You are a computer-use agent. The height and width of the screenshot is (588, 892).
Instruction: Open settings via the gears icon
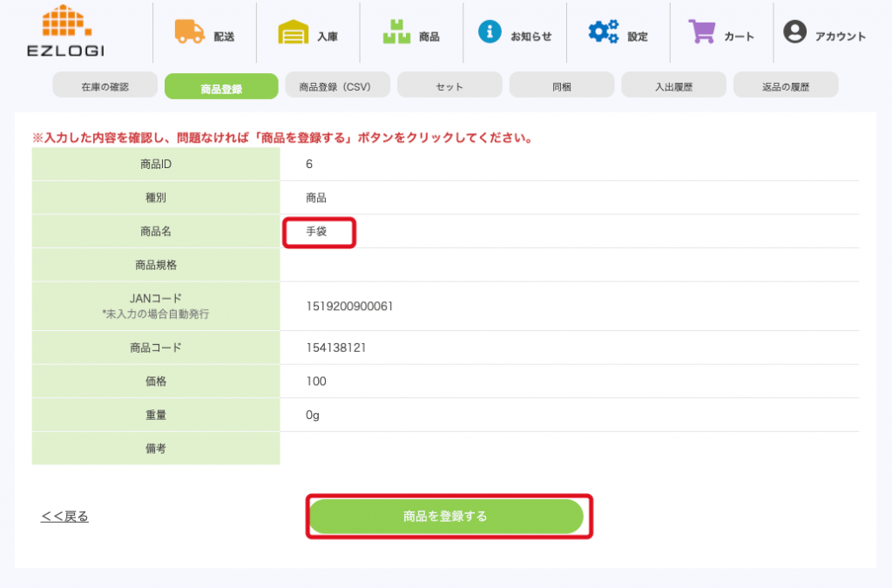[x=603, y=32]
